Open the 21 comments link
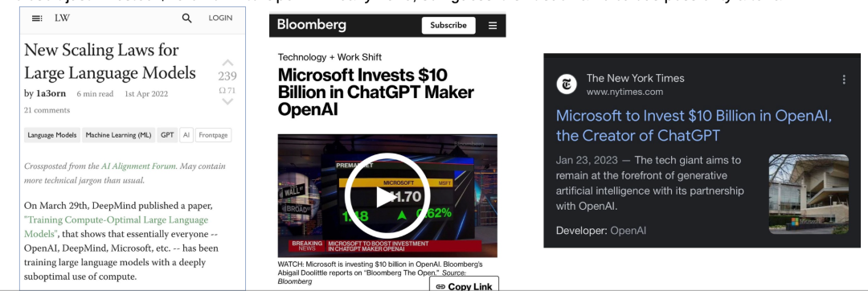The width and height of the screenshot is (868, 291). pos(47,110)
